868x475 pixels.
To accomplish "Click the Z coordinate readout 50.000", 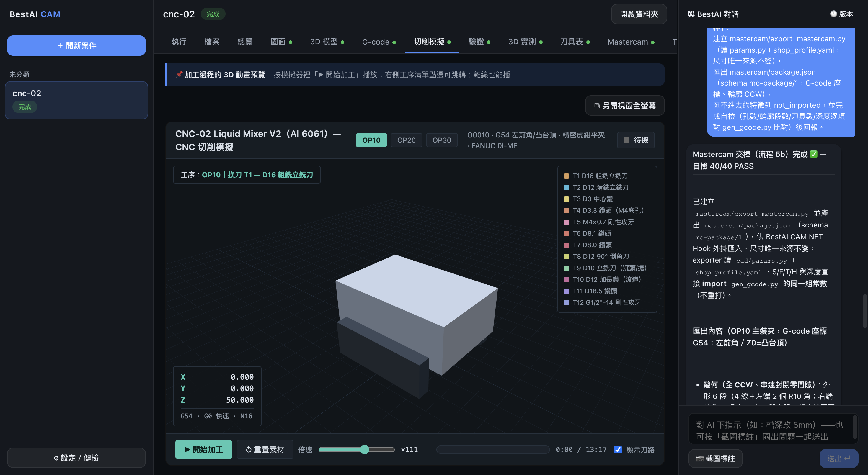I will pos(239,400).
